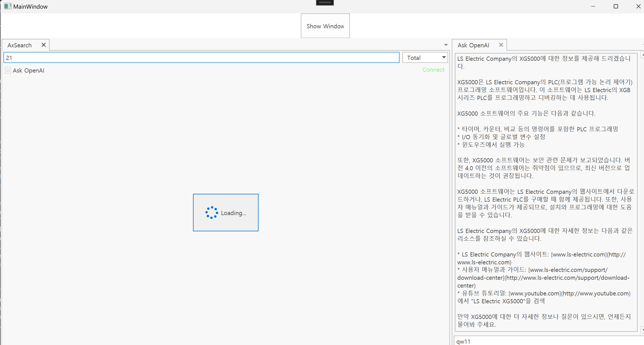Maximize the MainWindow
Image resolution: width=644 pixels, height=345 pixels.
(616, 6)
